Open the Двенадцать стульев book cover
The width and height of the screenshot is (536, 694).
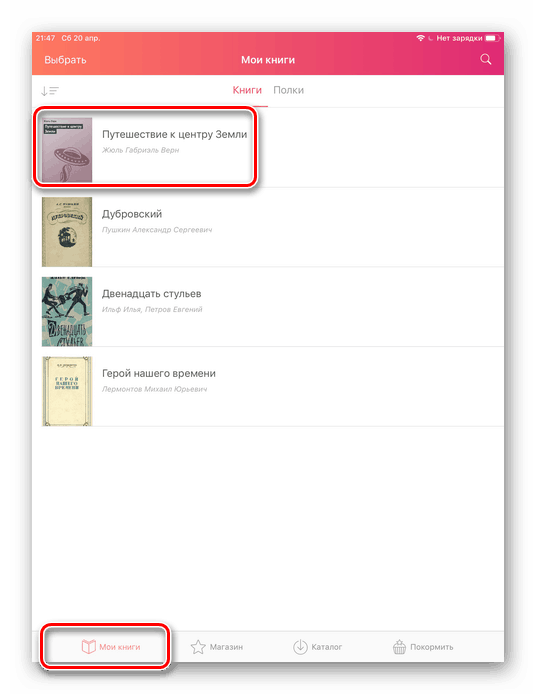pyautogui.click(x=67, y=311)
